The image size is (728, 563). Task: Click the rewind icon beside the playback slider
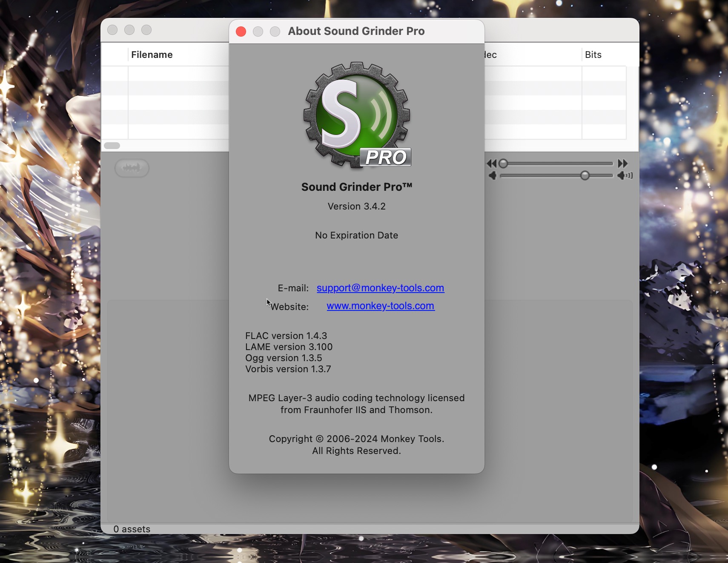pos(492,164)
